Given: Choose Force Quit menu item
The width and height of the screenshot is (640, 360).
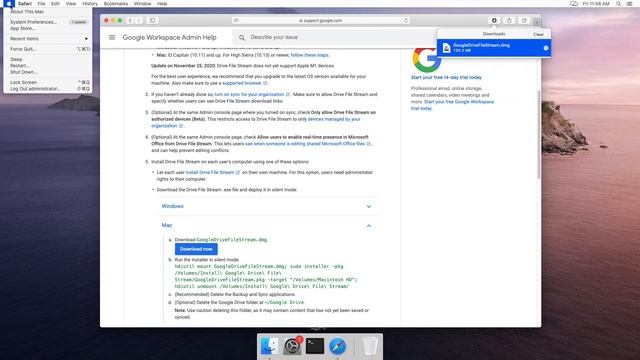Looking at the screenshot, I should pyautogui.click(x=48, y=49).
